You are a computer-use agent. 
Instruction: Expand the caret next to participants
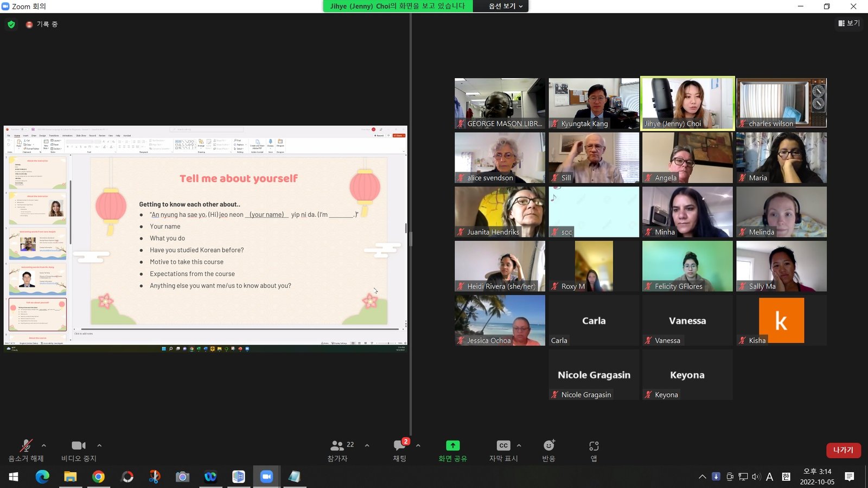[367, 446]
